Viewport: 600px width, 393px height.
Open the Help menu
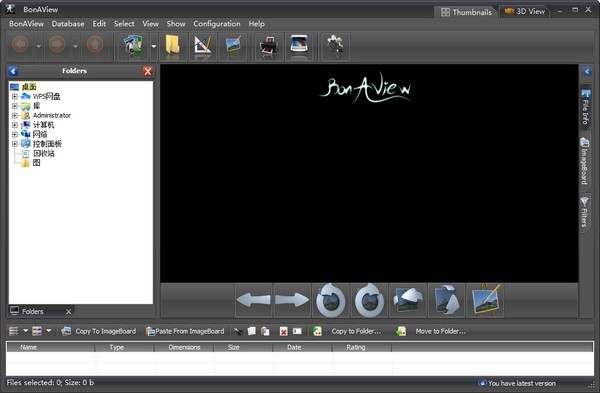coord(256,24)
